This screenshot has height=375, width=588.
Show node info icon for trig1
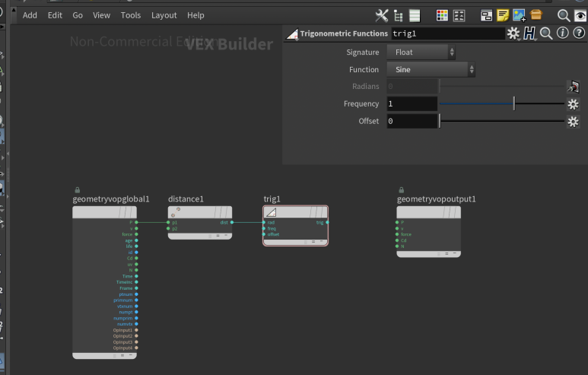point(562,33)
